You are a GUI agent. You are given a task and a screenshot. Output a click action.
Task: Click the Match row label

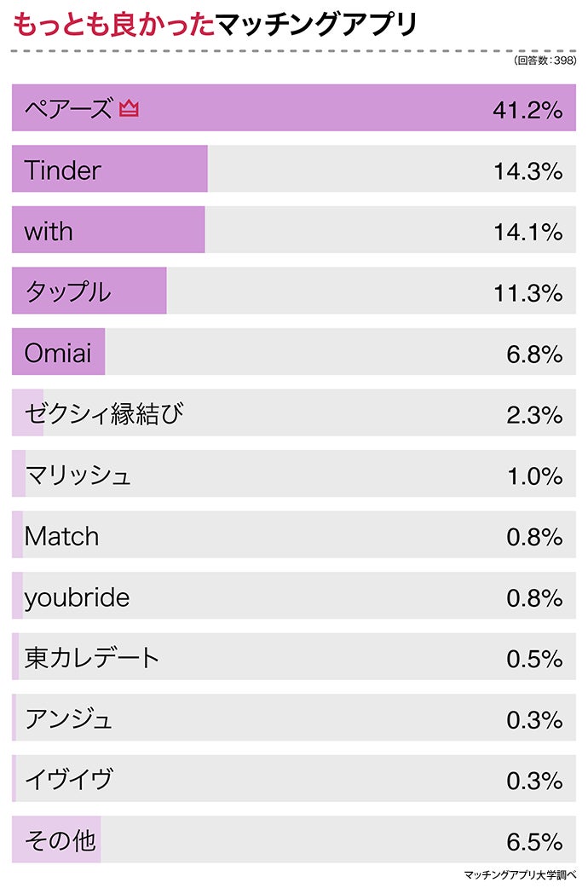point(61,536)
